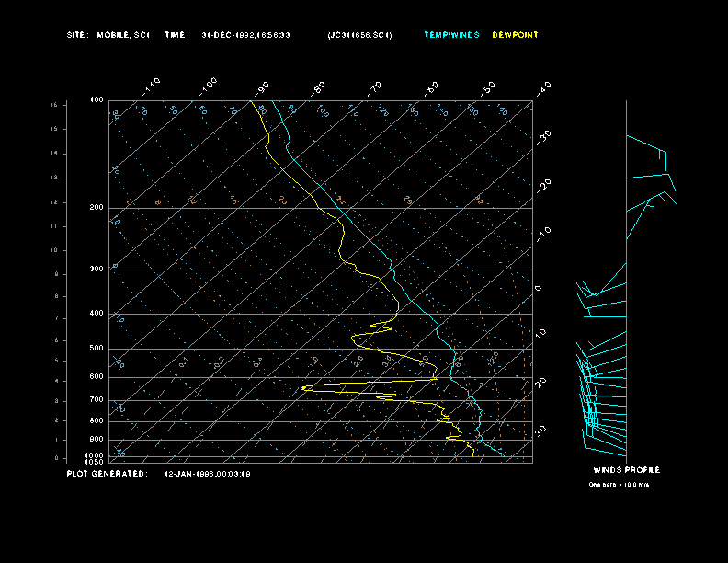Click the 1050 pressure level label

coord(95,462)
